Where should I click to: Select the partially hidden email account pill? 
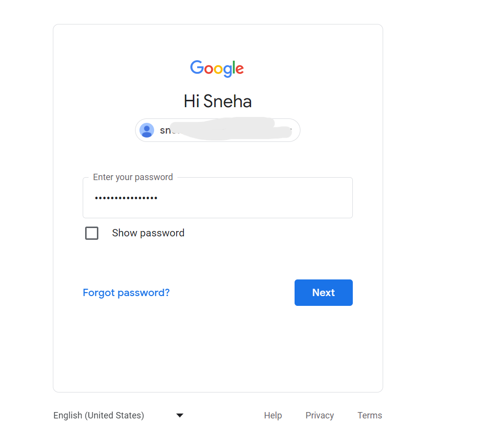point(217,130)
